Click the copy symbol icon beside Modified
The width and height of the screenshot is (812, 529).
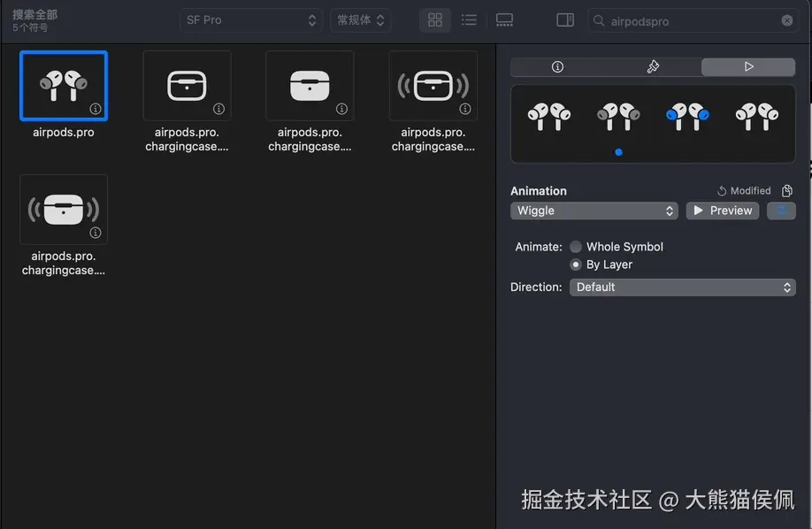[786, 190]
